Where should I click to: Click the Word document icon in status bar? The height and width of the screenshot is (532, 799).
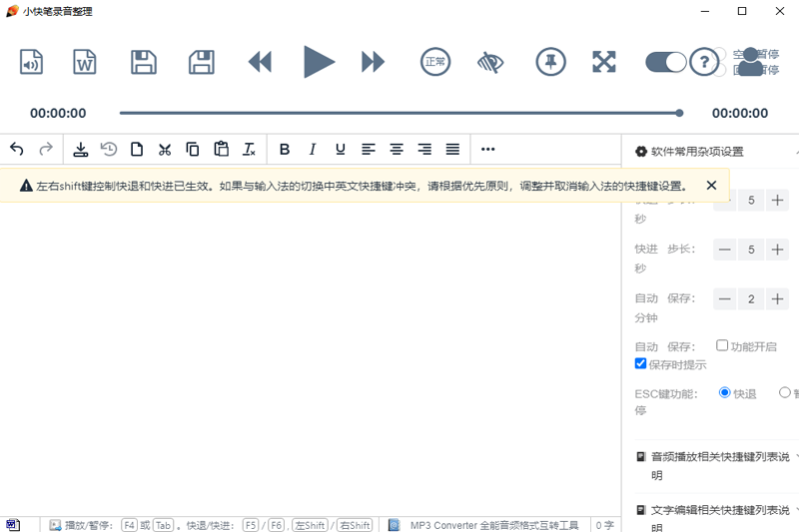click(13, 525)
